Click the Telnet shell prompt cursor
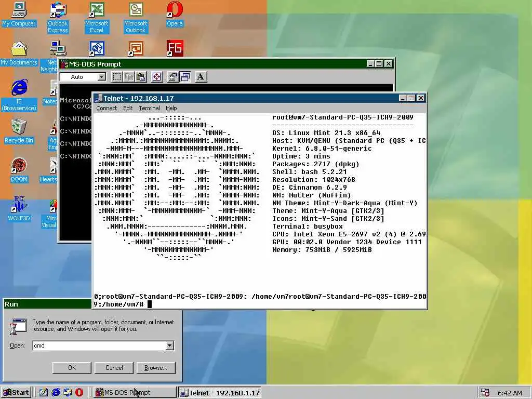Viewport: 532px width, 399px height. [x=150, y=304]
